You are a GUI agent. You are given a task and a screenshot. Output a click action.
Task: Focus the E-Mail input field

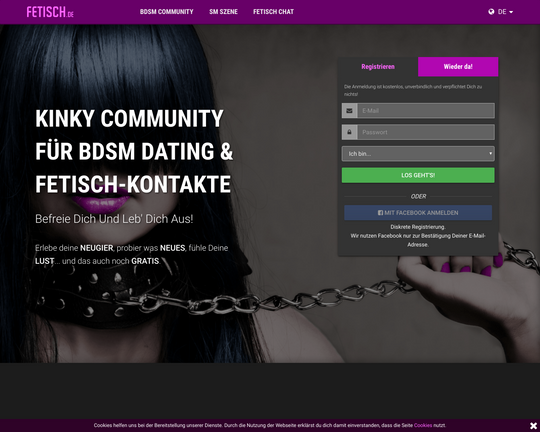coord(426,111)
